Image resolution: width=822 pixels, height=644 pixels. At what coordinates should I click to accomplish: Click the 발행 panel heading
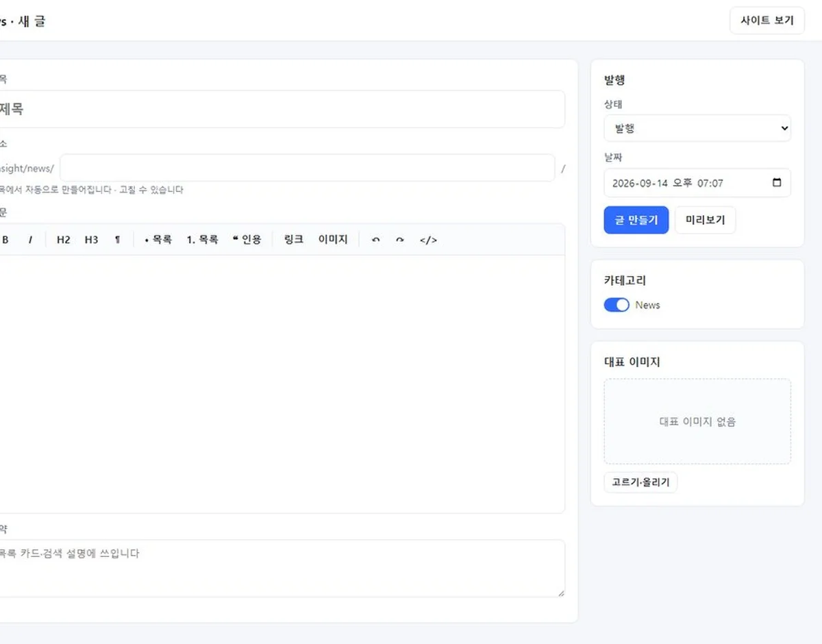coord(614,80)
